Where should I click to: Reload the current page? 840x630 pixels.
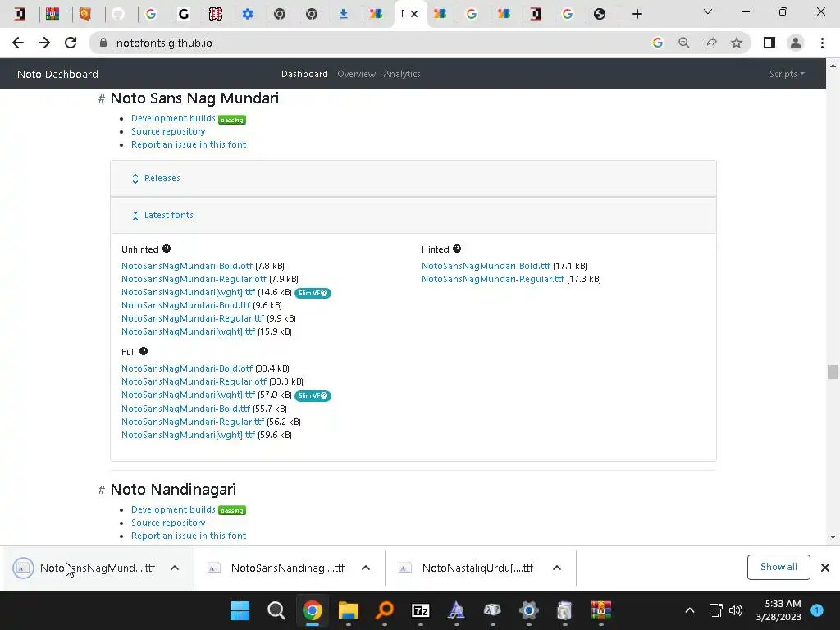coord(71,43)
